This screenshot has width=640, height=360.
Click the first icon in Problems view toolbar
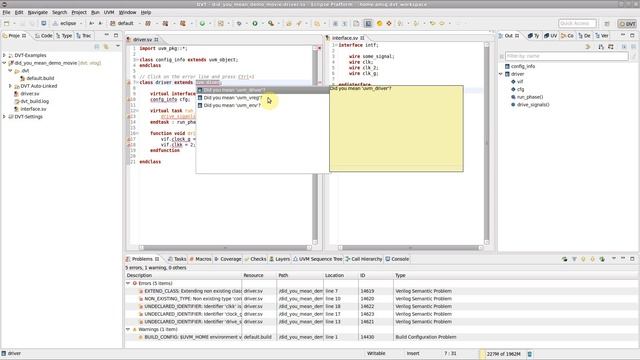click(x=564, y=259)
